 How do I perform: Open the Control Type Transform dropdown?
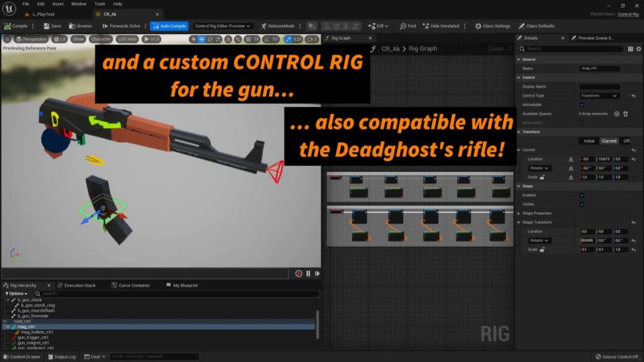[x=599, y=96]
